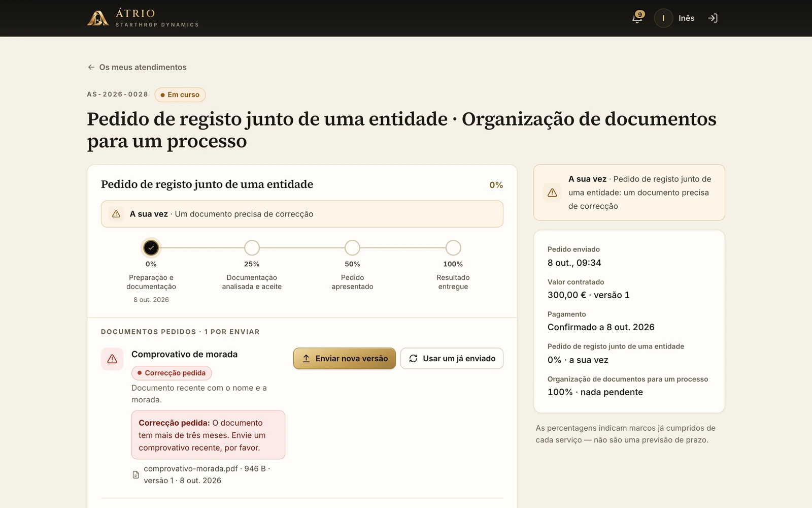Click the 0% · a sua vez status
This screenshot has height=508, width=812.
578,360
